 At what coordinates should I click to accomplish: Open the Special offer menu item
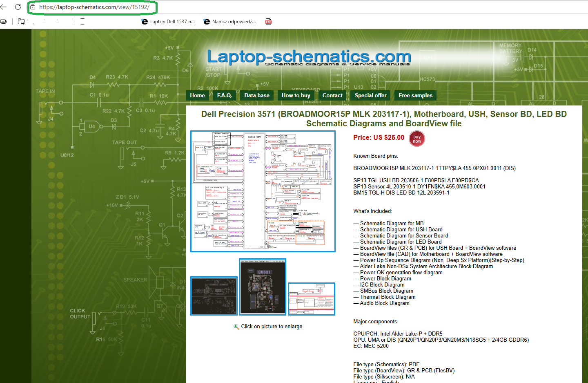click(370, 95)
